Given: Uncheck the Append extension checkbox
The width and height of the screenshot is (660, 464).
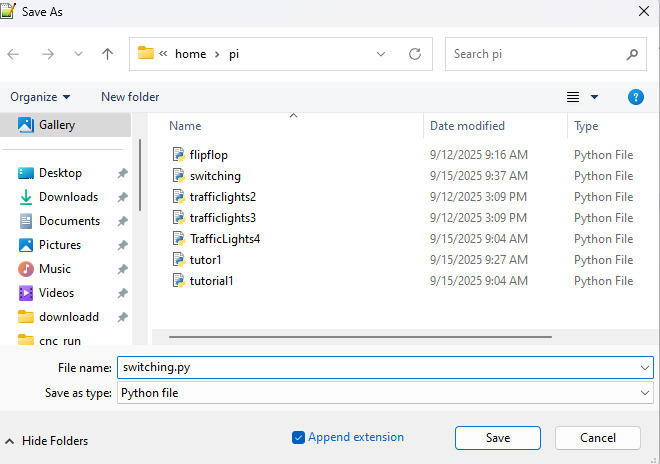Looking at the screenshot, I should click(298, 437).
